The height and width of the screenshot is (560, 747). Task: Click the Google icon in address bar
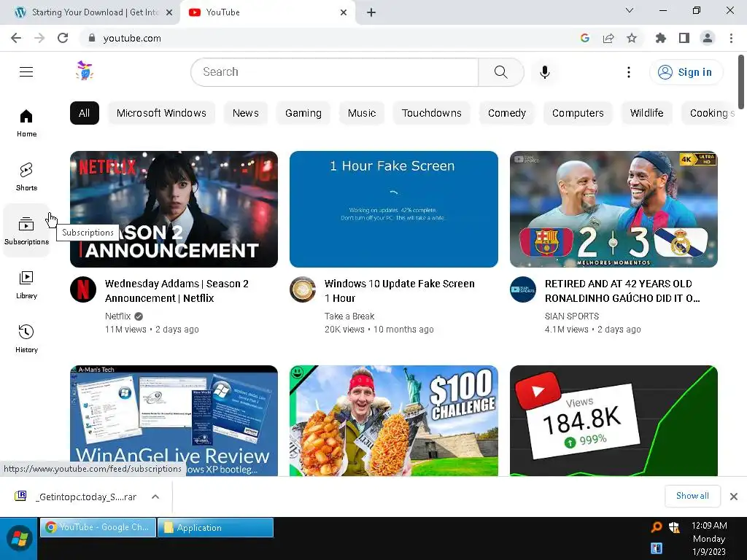tap(585, 38)
